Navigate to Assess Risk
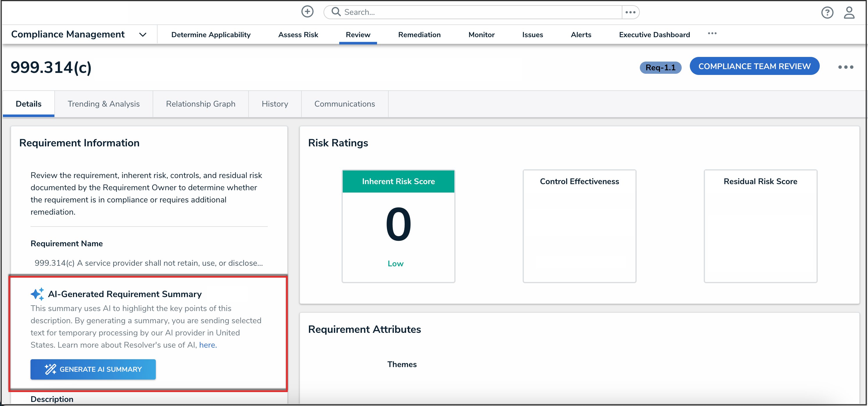Image resolution: width=868 pixels, height=406 pixels. [298, 35]
